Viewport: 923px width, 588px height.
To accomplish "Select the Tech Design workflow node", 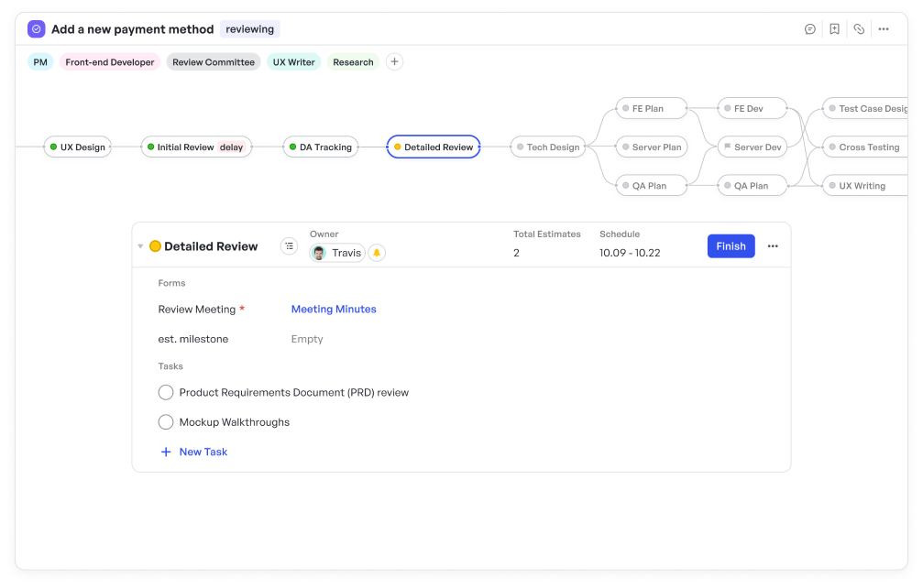I will pos(548,147).
